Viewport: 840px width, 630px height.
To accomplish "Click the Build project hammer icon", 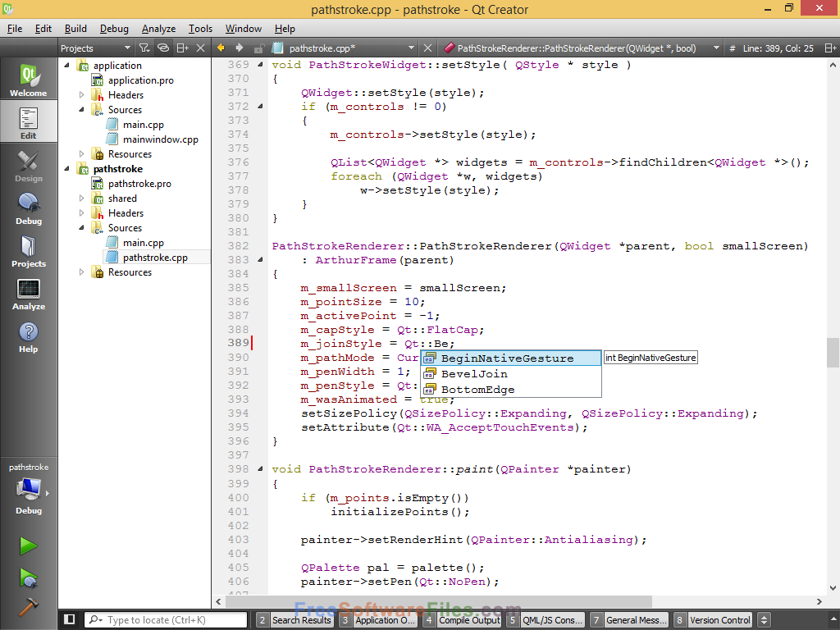I will pyautogui.click(x=29, y=606).
